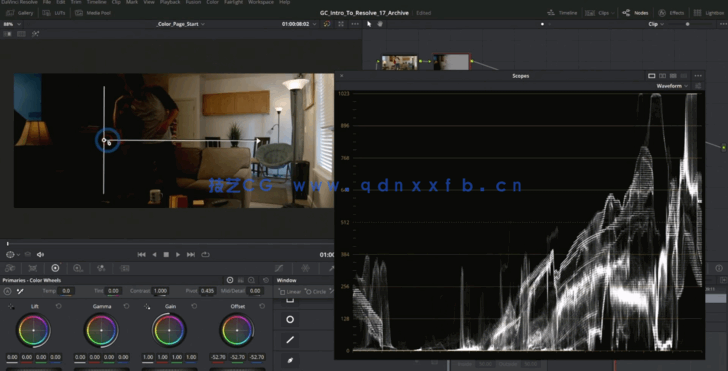Screen dimensions: 728x371
Task: Open the Camera Raw palette
Action: pyautogui.click(x=10, y=268)
